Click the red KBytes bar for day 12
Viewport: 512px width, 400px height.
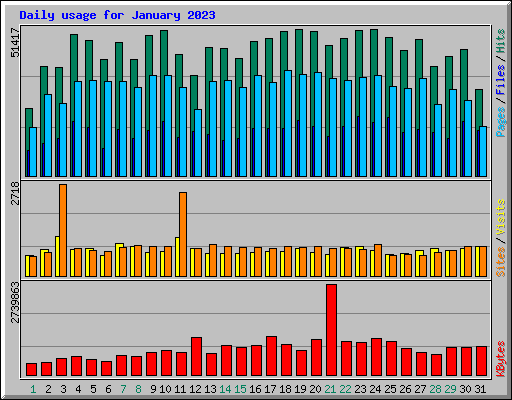coord(196,357)
